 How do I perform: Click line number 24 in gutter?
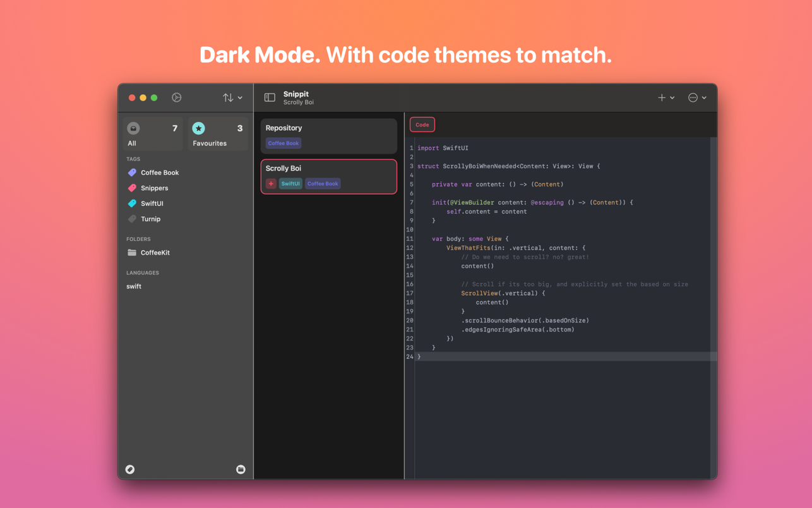coord(410,357)
